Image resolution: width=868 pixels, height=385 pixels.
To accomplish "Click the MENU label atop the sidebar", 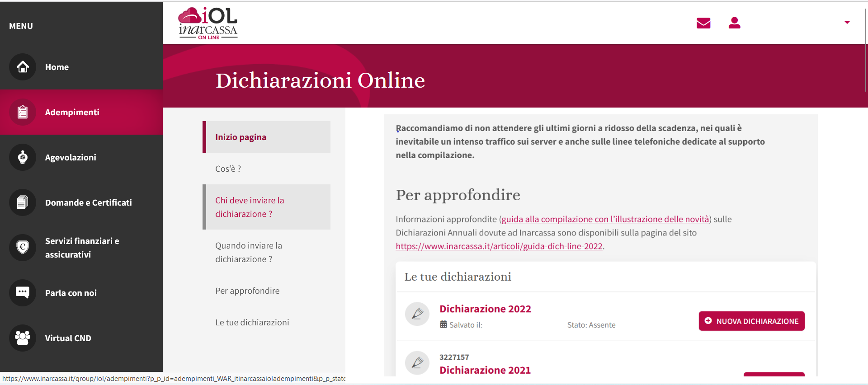I will [x=21, y=26].
